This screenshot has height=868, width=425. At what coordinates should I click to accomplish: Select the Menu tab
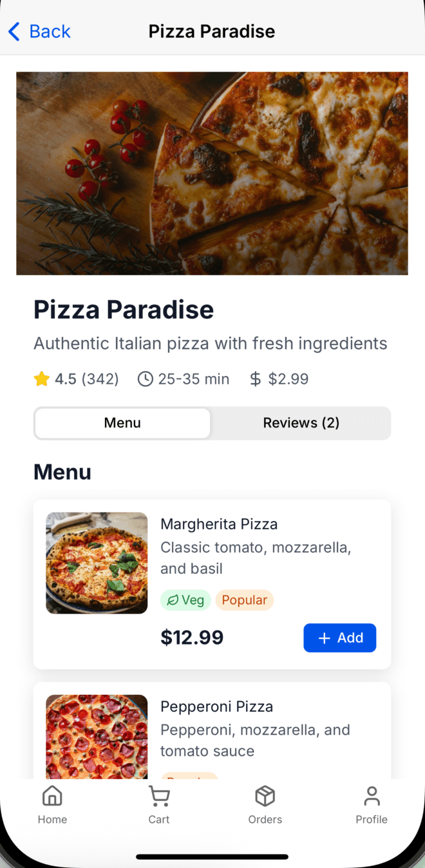point(122,423)
